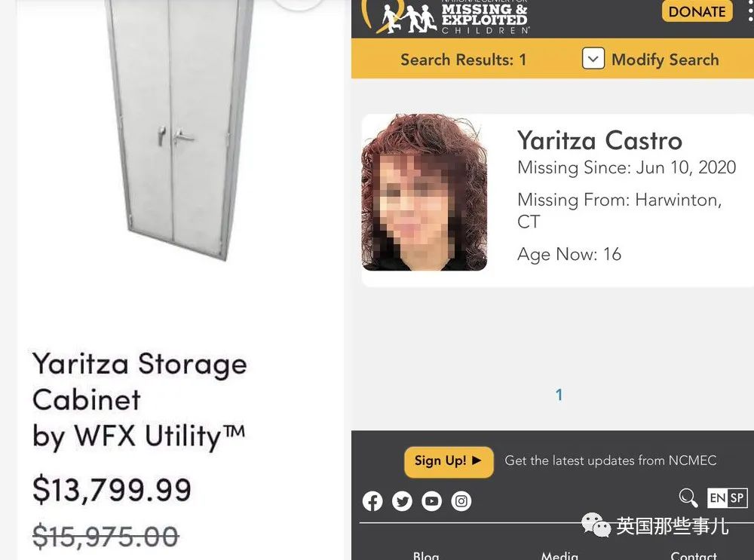
Task: Click the round button above the cabinet
Action: [x=298, y=4]
